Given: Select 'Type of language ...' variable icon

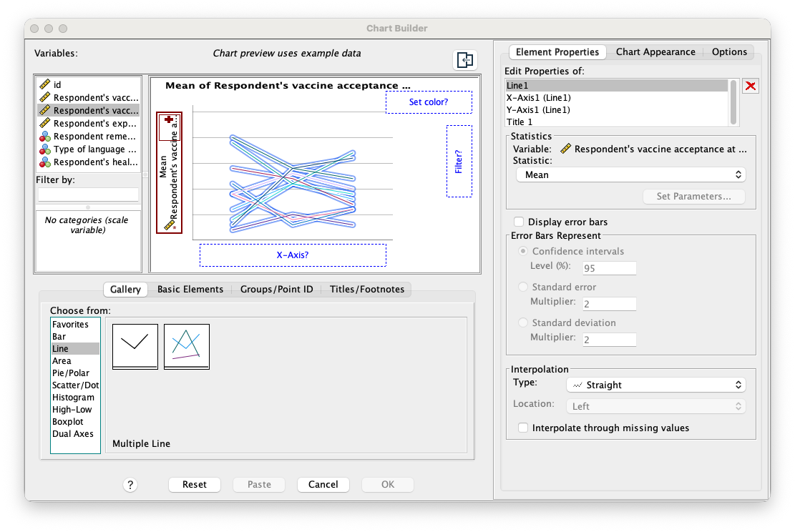Looking at the screenshot, I should 44,149.
